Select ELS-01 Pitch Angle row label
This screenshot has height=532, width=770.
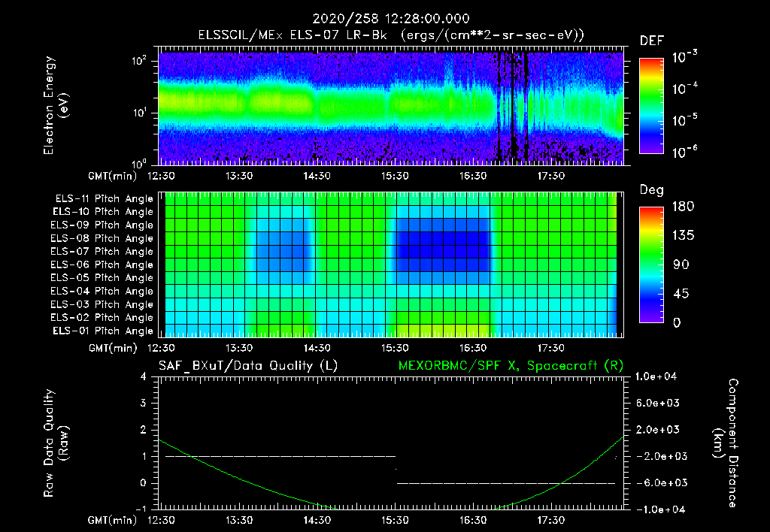click(103, 331)
